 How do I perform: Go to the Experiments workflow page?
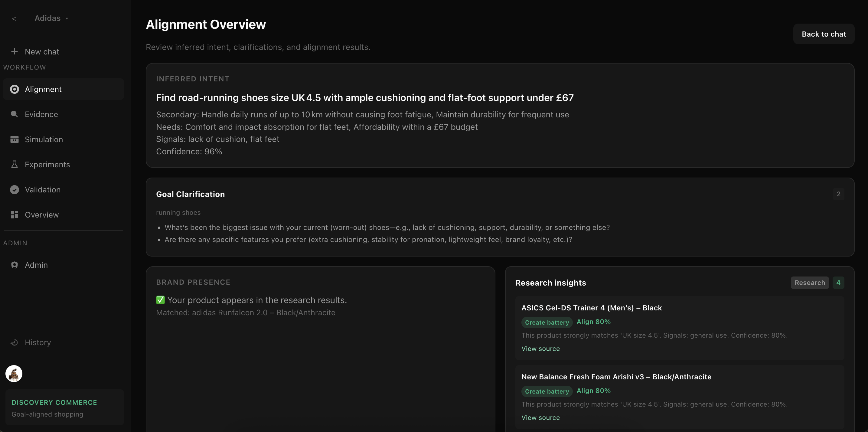pyautogui.click(x=47, y=165)
